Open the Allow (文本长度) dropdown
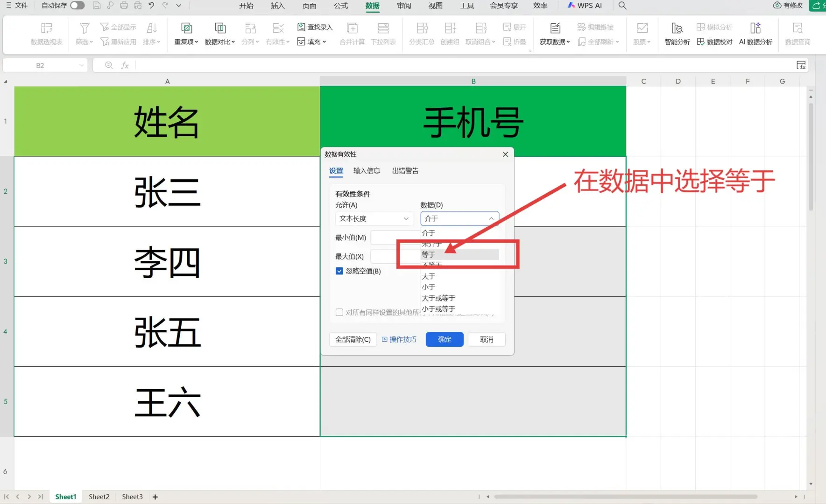This screenshot has width=826, height=504. [x=374, y=218]
